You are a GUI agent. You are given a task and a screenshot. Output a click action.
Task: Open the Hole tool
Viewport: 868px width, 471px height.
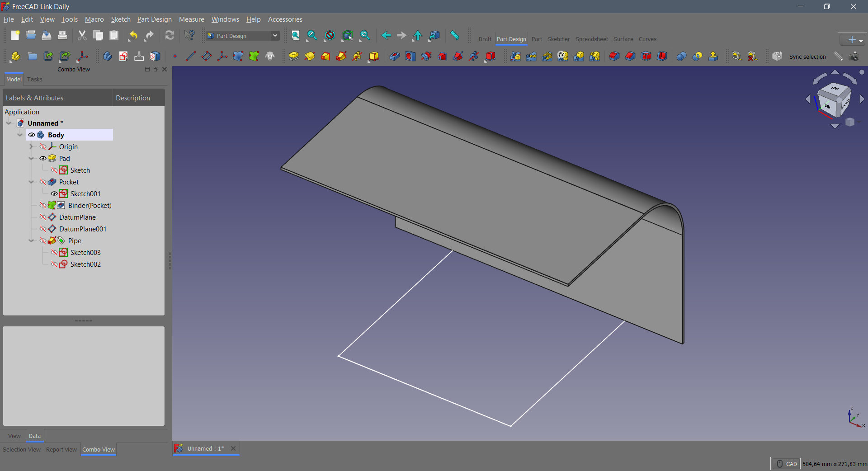[x=410, y=56]
